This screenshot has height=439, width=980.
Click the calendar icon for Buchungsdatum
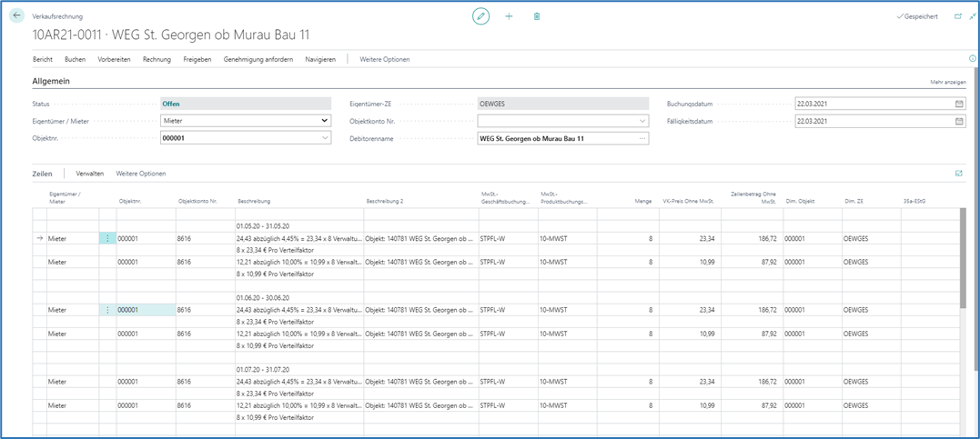click(959, 104)
